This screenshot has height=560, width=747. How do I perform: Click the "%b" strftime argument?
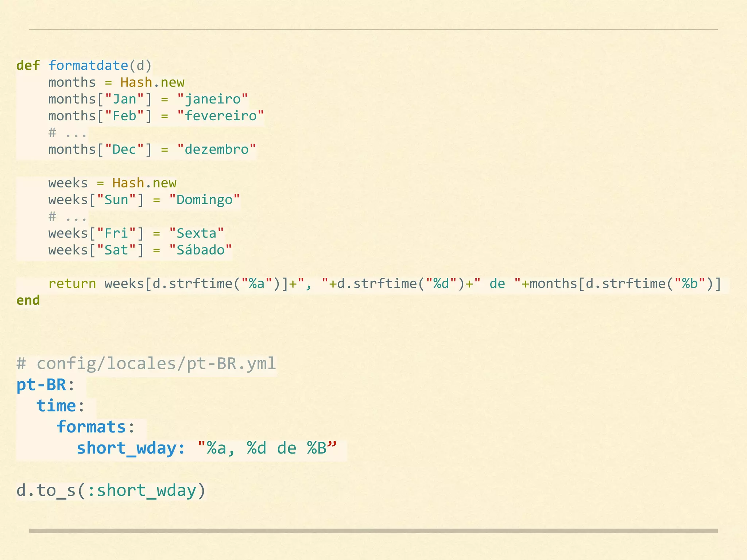click(x=690, y=284)
